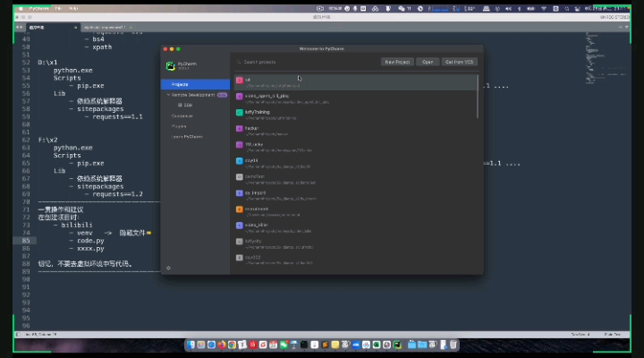Click the grey demoTest project icon
This screenshot has width=644, height=358.
240,177
